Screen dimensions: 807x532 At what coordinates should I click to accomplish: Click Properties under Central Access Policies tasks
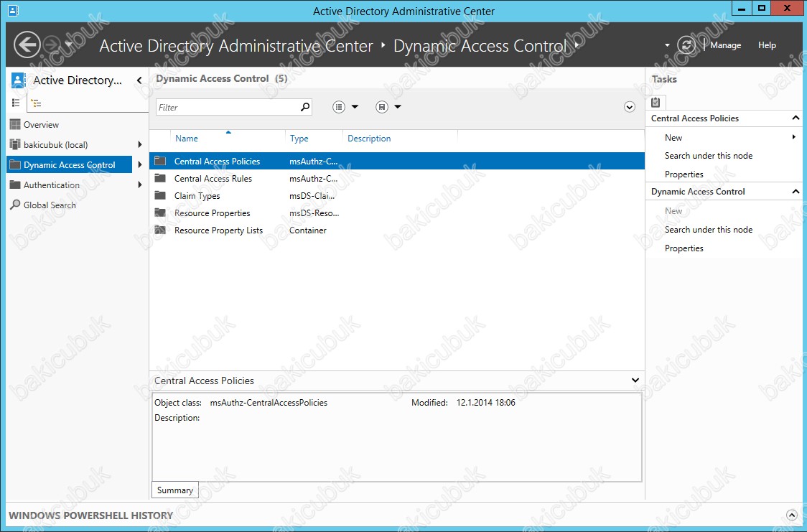point(684,174)
